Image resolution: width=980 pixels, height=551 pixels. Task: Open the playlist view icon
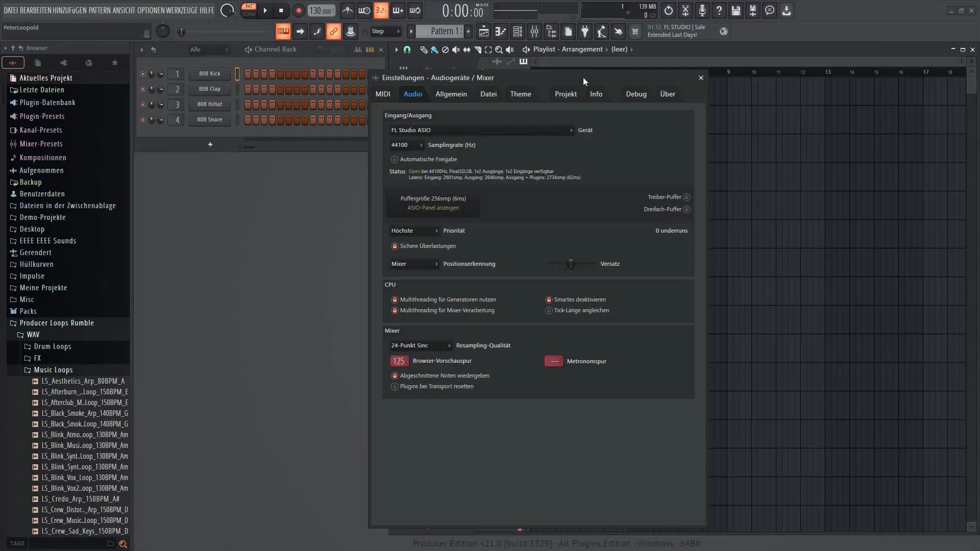pyautogui.click(x=483, y=32)
